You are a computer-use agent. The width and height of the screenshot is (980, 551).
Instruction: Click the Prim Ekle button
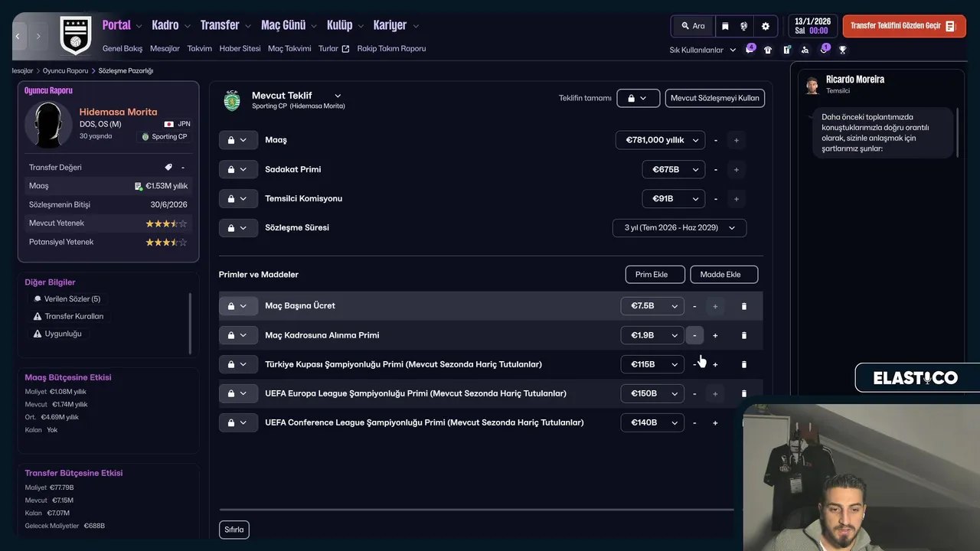tap(655, 274)
